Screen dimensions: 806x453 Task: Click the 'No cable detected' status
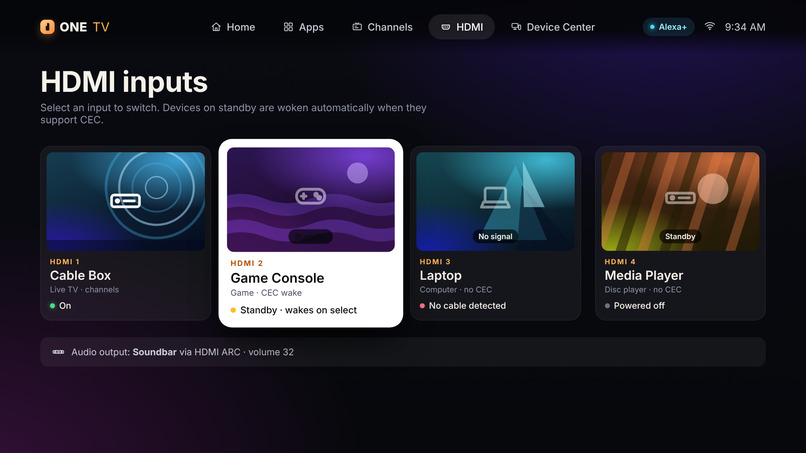click(x=463, y=305)
